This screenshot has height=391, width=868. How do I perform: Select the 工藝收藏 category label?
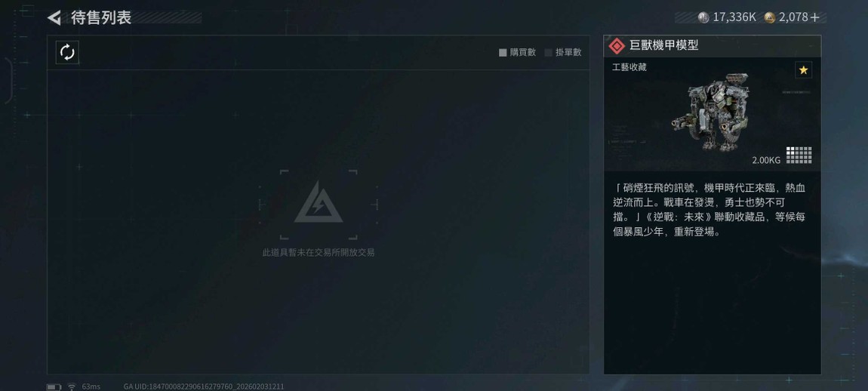(629, 68)
